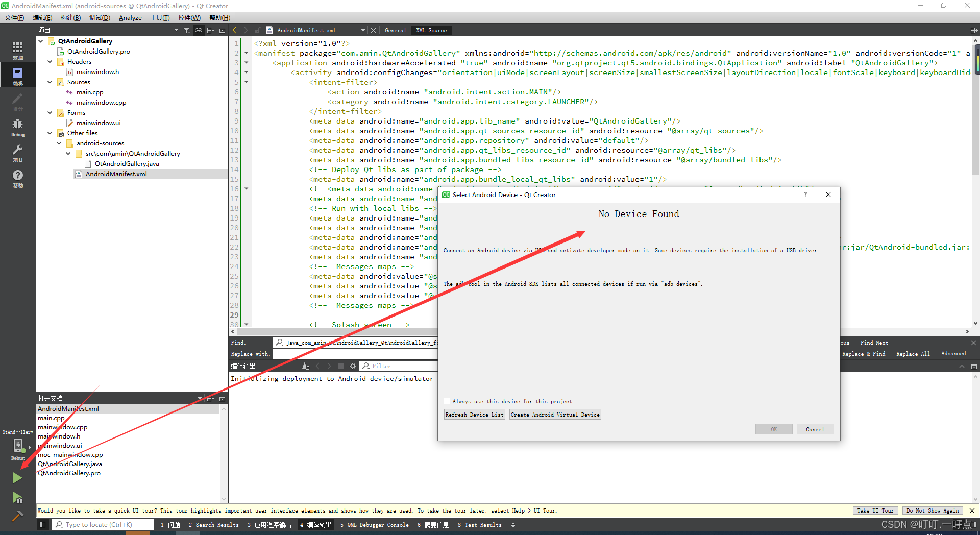This screenshot has height=535, width=980.
Task: Open the 文件(F) menu
Action: click(x=14, y=18)
